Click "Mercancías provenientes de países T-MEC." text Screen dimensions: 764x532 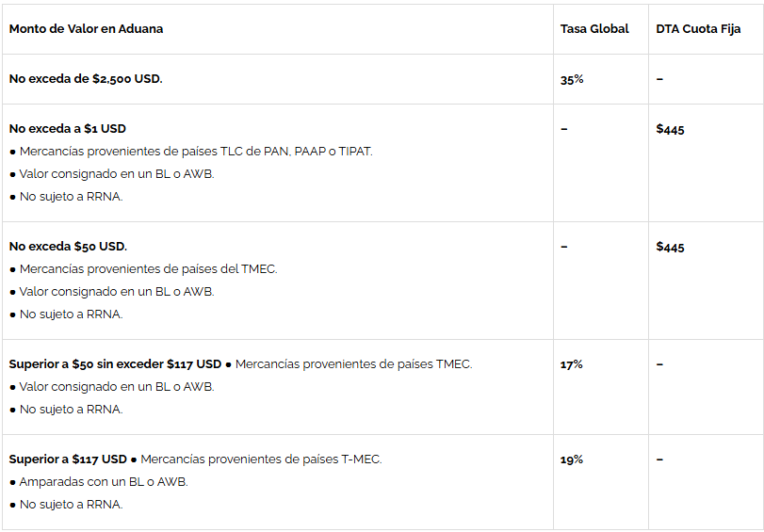tap(261, 459)
